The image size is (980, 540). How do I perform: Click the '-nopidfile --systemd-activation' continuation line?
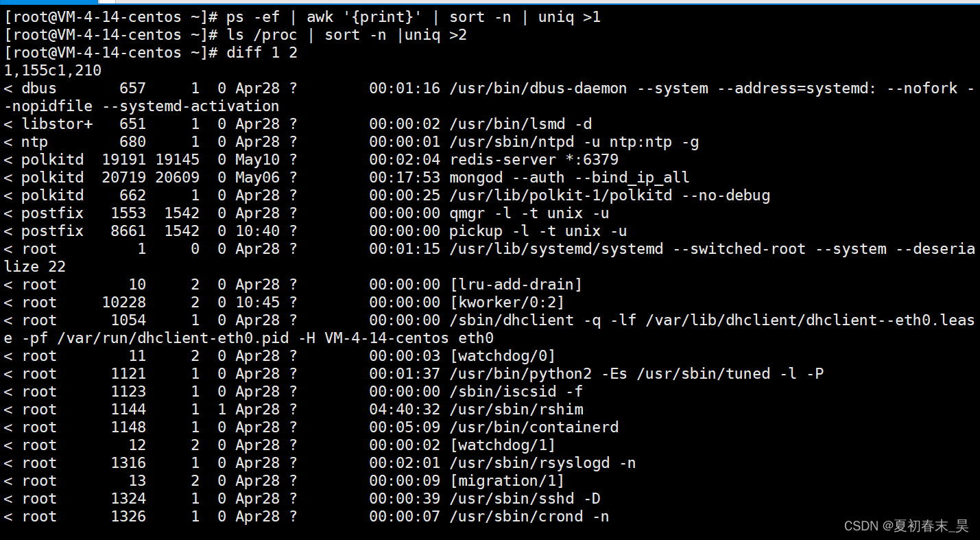[x=142, y=106]
